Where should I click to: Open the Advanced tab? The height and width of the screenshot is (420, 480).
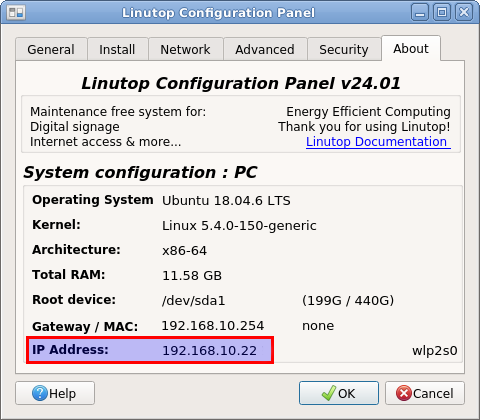265,50
